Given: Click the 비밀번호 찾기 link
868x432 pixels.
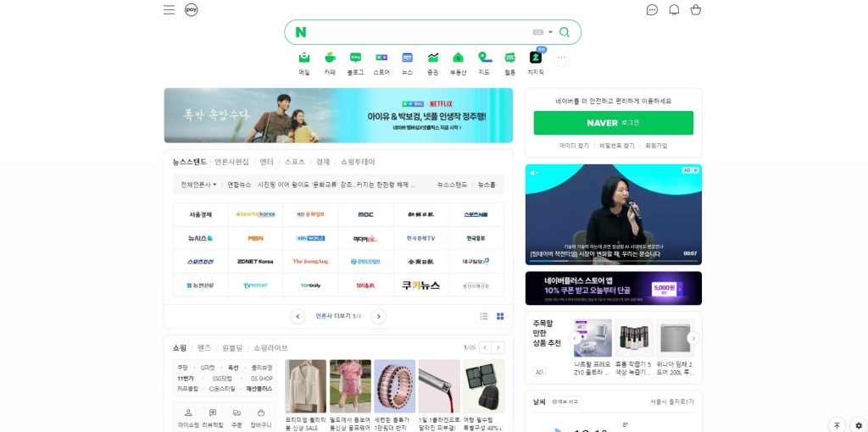Looking at the screenshot, I should 617,146.
